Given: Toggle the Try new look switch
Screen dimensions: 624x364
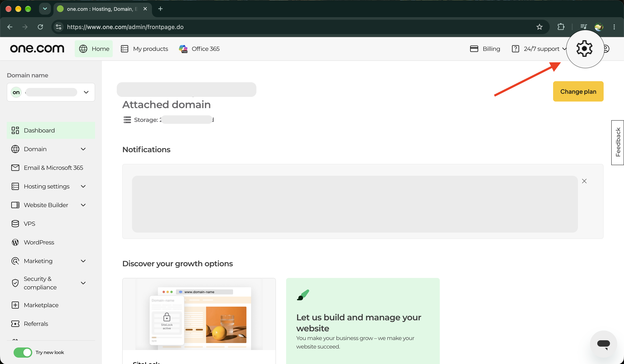Looking at the screenshot, I should click(x=23, y=352).
